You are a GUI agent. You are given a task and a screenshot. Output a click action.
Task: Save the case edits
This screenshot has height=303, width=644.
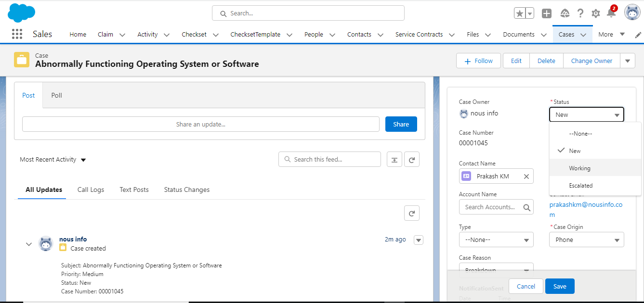pos(560,286)
